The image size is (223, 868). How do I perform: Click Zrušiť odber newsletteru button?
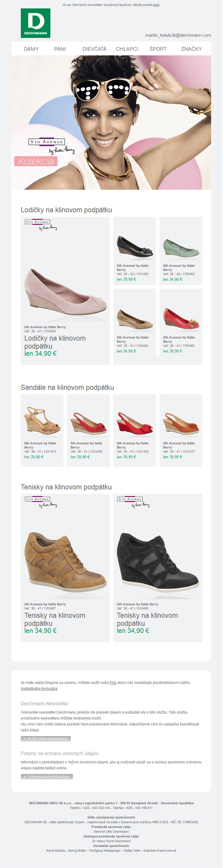46,739
